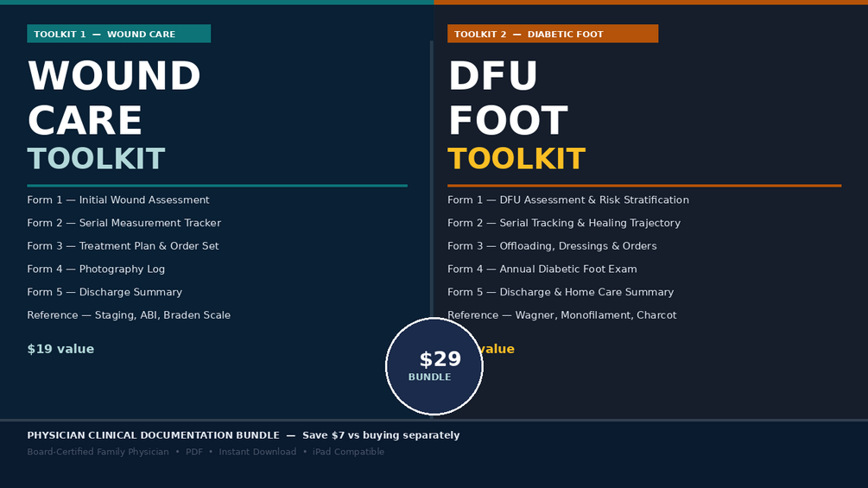Click iPad Compatible footer text
The height and width of the screenshot is (488, 868).
(x=348, y=452)
